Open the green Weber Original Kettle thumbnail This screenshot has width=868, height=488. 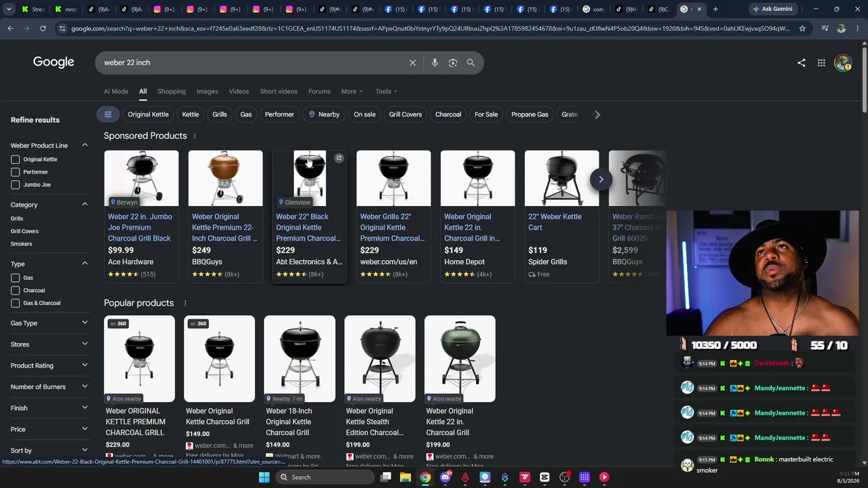(x=460, y=359)
